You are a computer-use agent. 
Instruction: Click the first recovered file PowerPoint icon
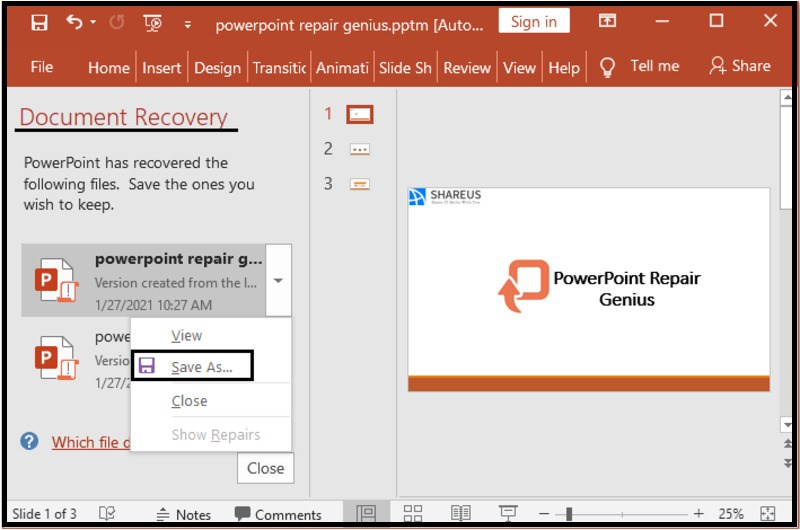pos(56,281)
